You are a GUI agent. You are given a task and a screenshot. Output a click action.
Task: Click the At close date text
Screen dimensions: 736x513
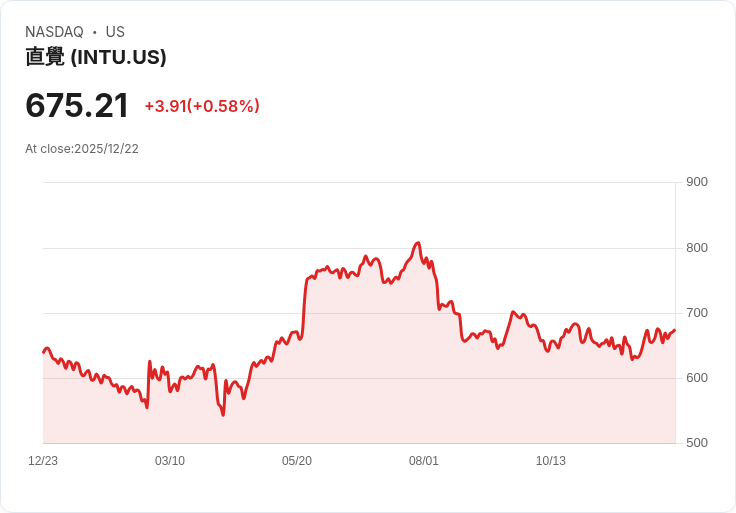click(82, 149)
